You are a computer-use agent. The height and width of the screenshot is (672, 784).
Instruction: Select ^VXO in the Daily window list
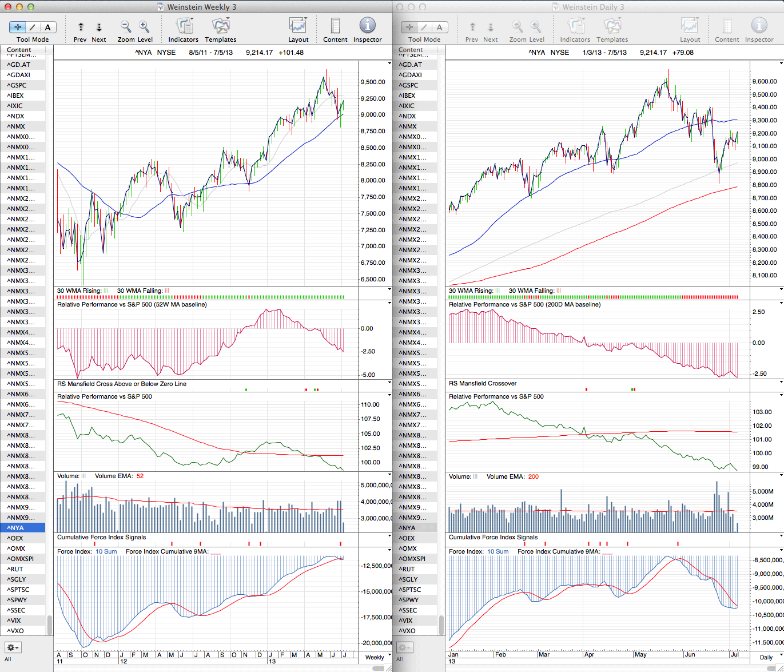pyautogui.click(x=415, y=631)
